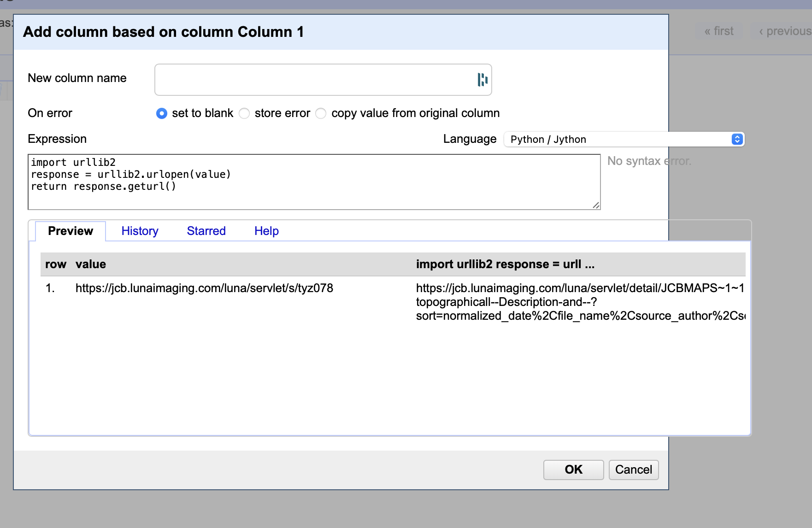
Task: Click into the New column name field
Action: (313, 80)
